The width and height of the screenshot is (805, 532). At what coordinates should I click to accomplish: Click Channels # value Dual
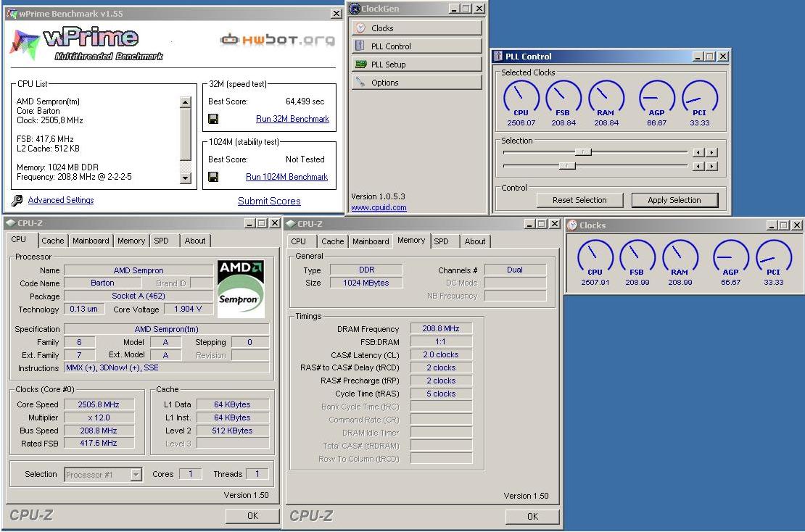pyautogui.click(x=515, y=270)
